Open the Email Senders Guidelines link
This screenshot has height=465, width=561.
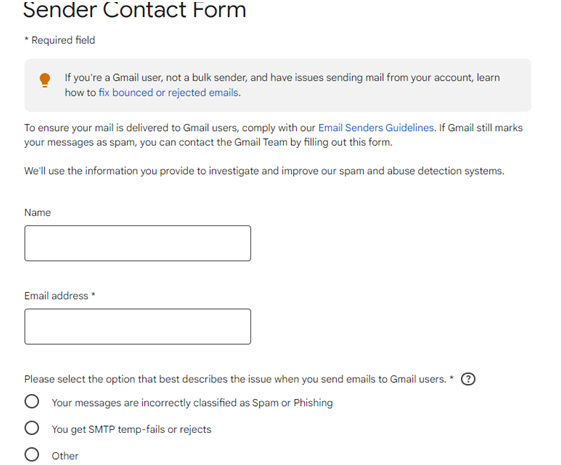[x=376, y=128]
